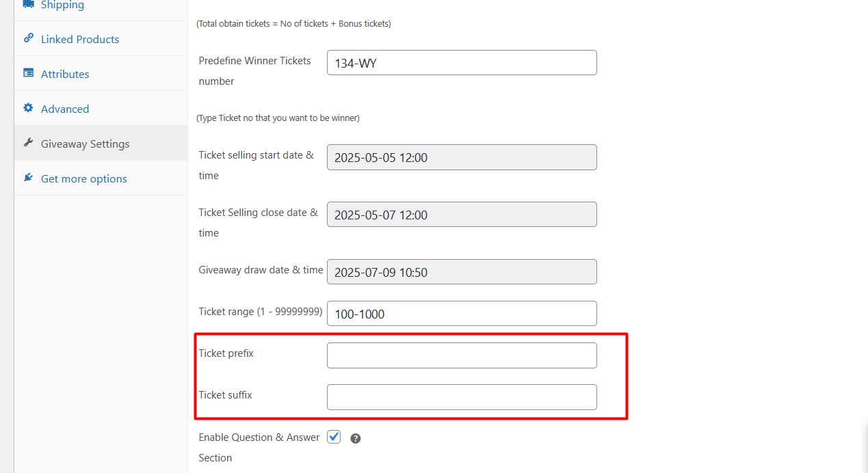This screenshot has width=868, height=473.
Task: Focus the Predefine Winner Tickets number field
Action: (x=462, y=63)
